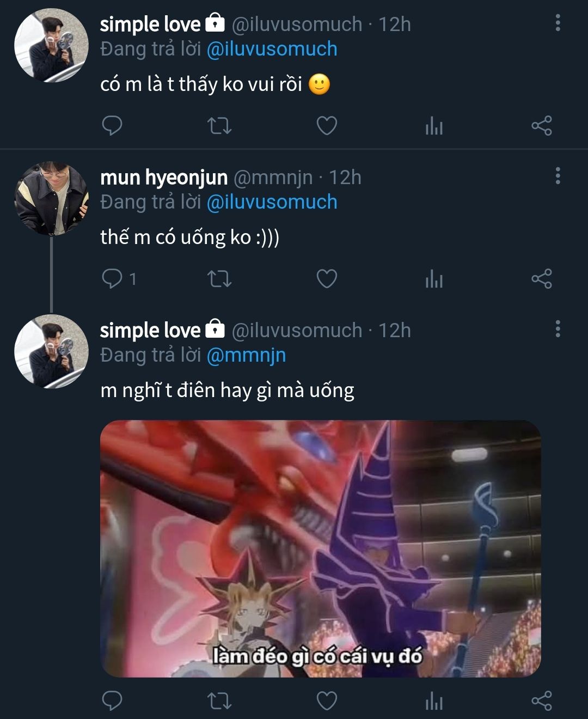Share mun hyeonjun's tweet

[x=541, y=279]
